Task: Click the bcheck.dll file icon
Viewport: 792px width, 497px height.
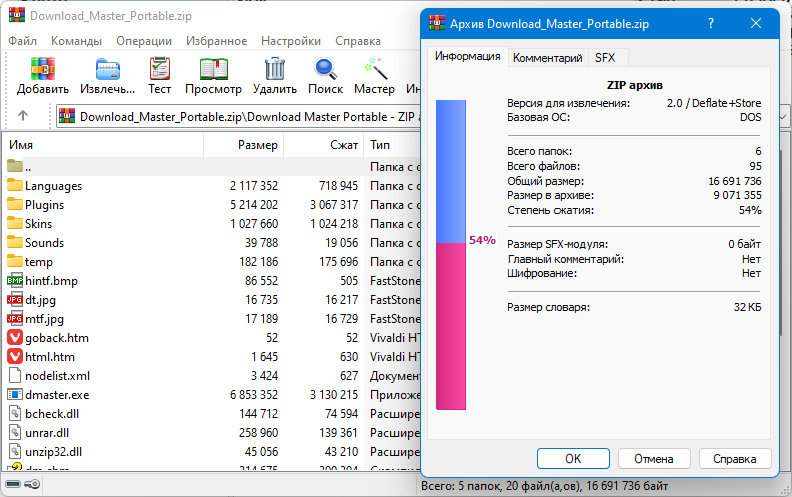Action: tap(15, 414)
